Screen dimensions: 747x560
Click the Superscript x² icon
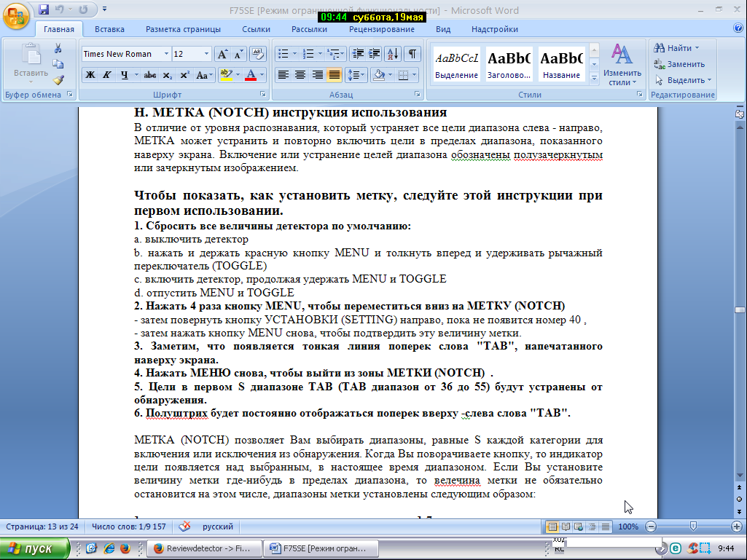(x=184, y=75)
